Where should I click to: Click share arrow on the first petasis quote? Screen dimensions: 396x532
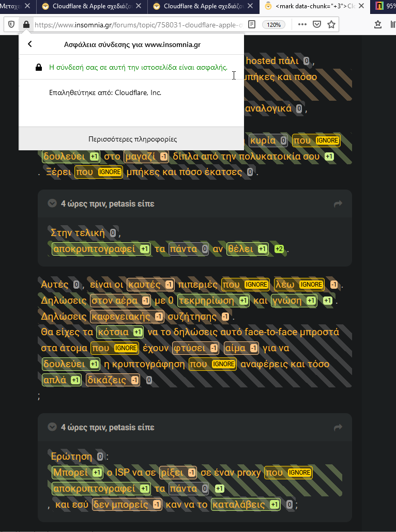coord(338,204)
